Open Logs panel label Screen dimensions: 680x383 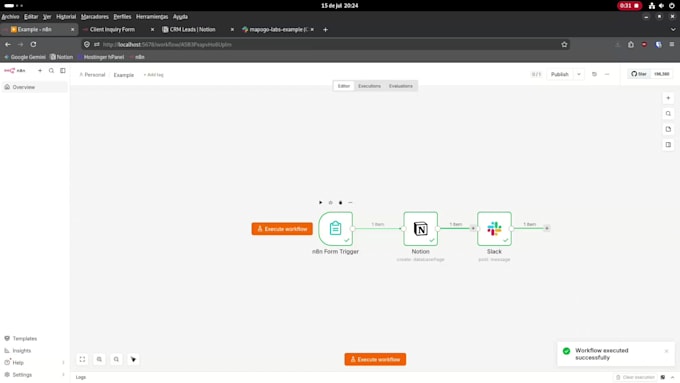coord(81,377)
